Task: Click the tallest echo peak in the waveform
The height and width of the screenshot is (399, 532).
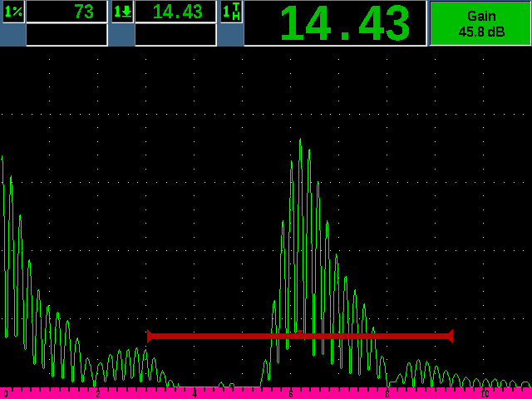Action: pyautogui.click(x=300, y=141)
